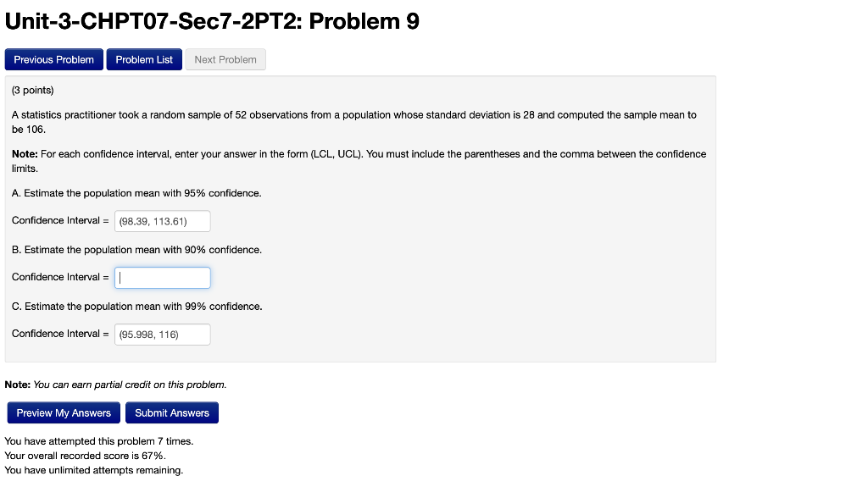Screen dimensions: 868x498
Task: Click the partial credit note
Action: 115,385
